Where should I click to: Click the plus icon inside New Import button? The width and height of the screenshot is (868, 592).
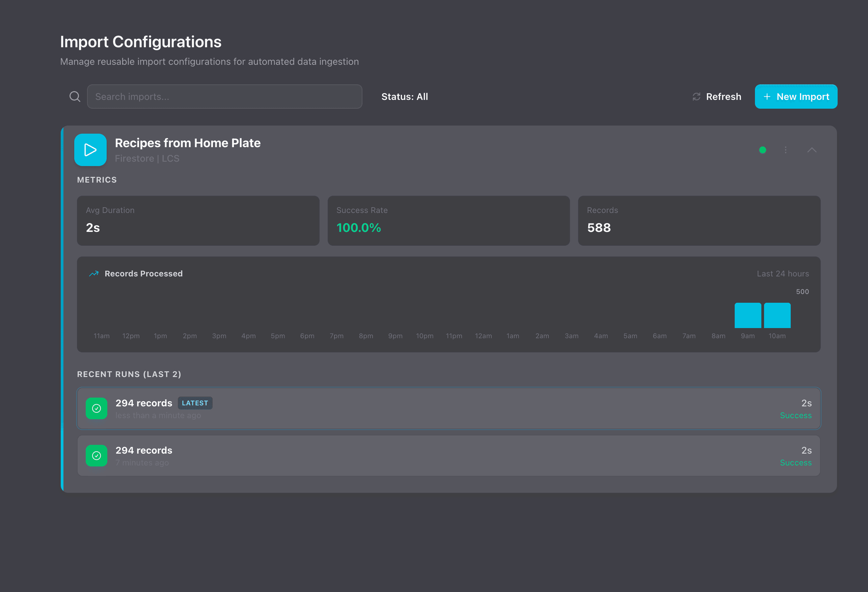coord(767,97)
